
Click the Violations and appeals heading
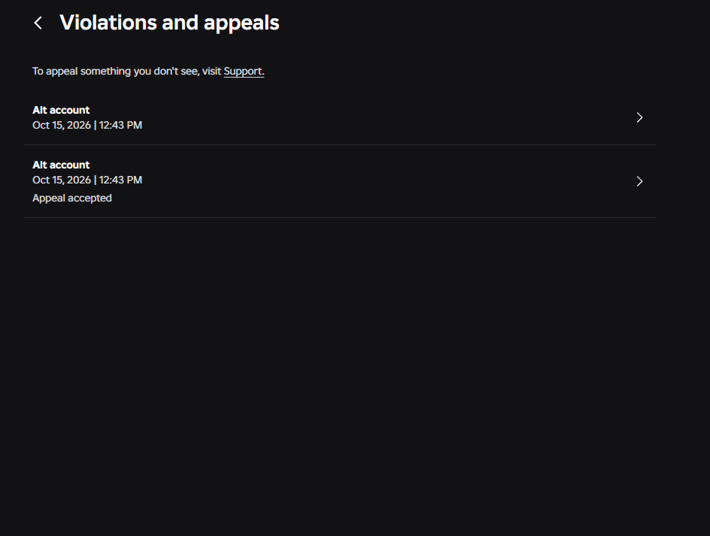pyautogui.click(x=169, y=23)
